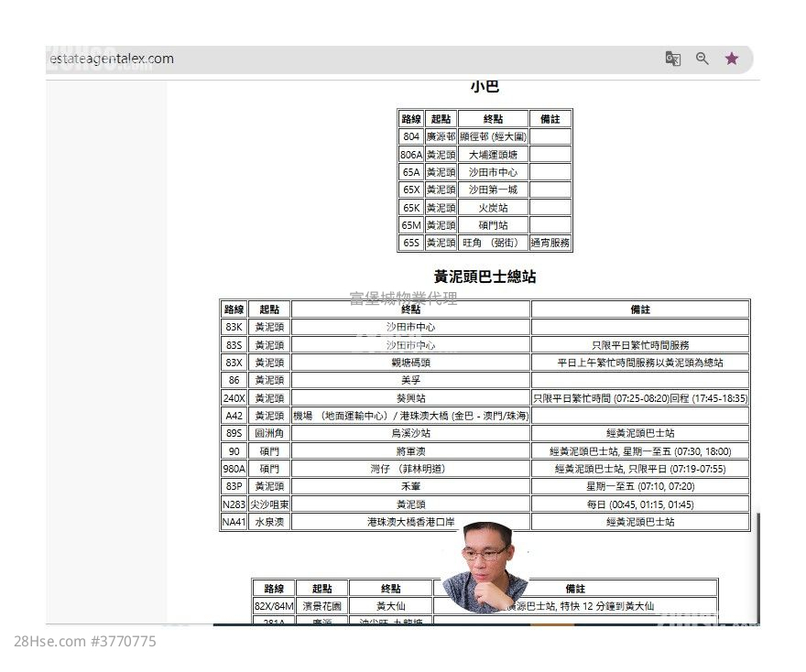The height and width of the screenshot is (672, 806).
Task: Open the Google Translate page icon
Action: (x=673, y=58)
